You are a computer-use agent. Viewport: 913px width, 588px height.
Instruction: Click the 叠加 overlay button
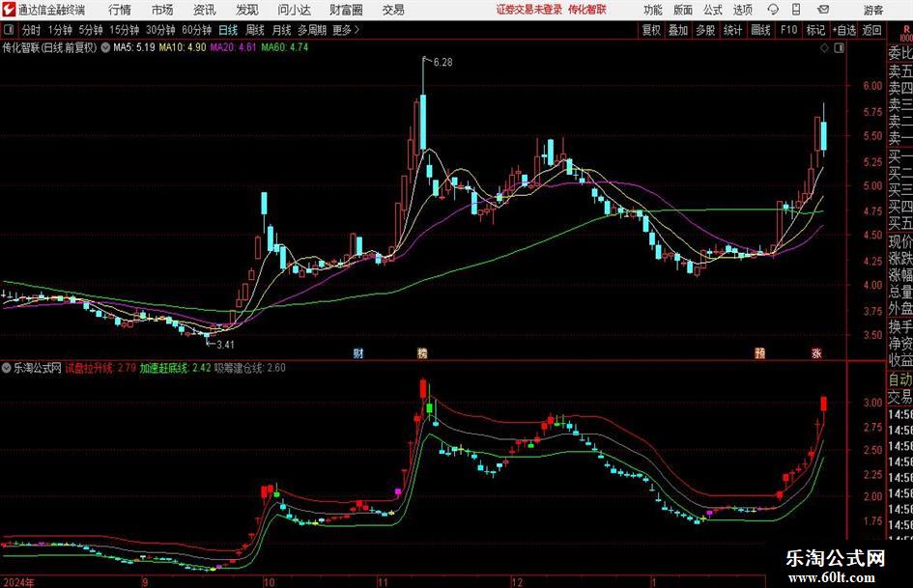tap(678, 30)
